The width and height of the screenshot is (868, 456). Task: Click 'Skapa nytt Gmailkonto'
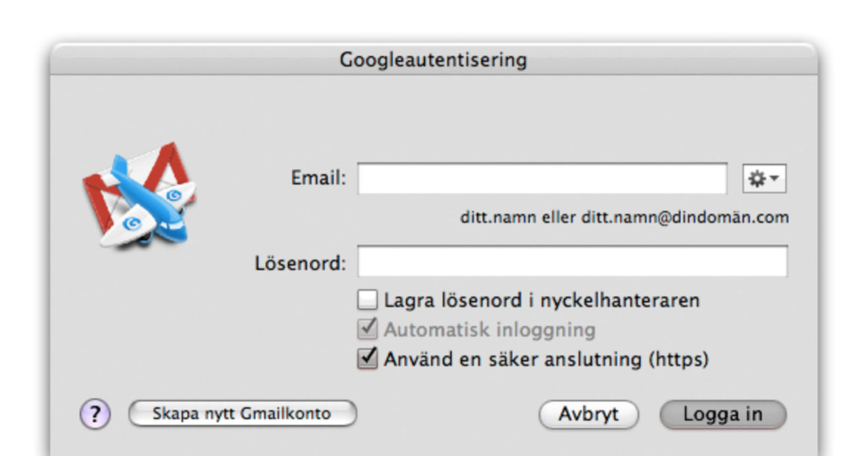click(242, 414)
